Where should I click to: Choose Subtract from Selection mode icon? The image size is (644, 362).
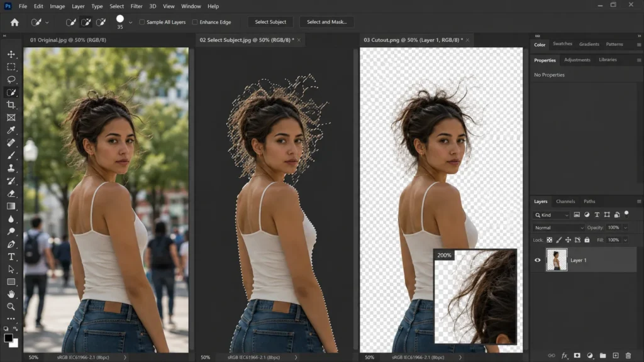[x=101, y=22]
